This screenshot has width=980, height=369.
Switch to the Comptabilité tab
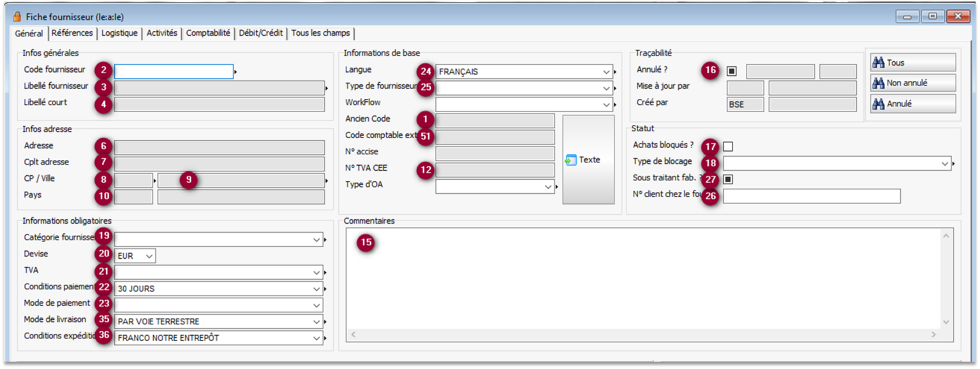208,33
